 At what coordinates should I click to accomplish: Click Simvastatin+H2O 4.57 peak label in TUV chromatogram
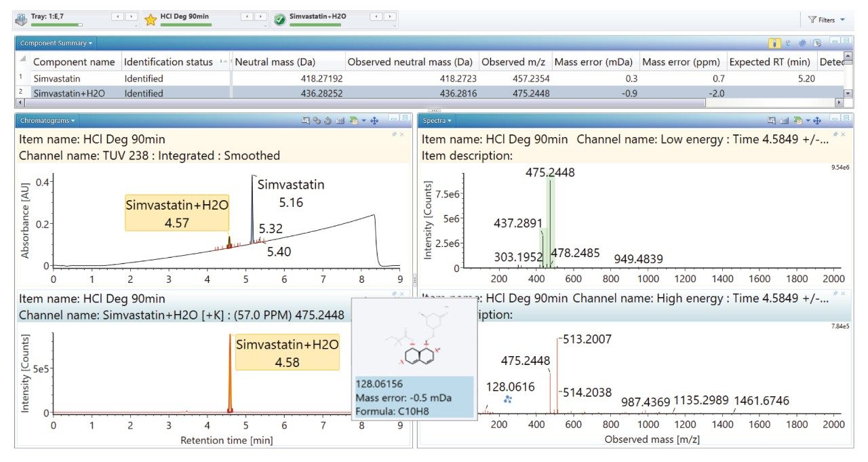tap(177, 213)
